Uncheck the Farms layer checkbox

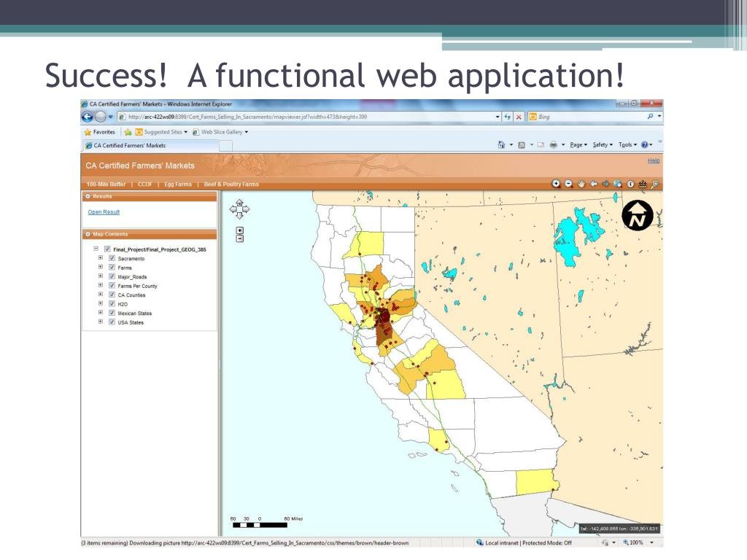tap(112, 267)
